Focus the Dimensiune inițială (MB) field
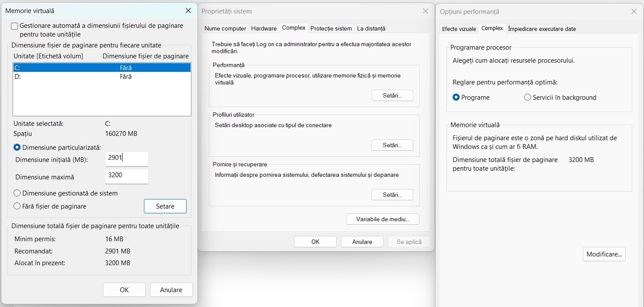Viewport: 644px width, 307px height. (x=127, y=159)
